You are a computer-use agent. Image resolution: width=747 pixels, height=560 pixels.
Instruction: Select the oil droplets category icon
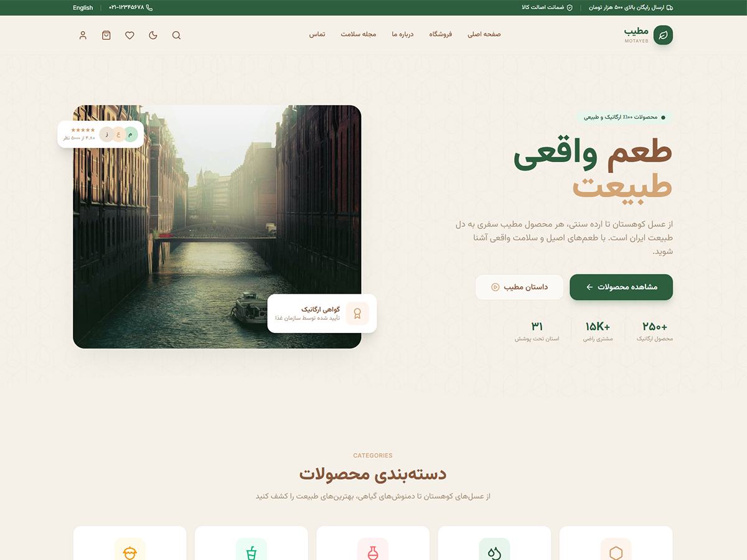coord(494,553)
